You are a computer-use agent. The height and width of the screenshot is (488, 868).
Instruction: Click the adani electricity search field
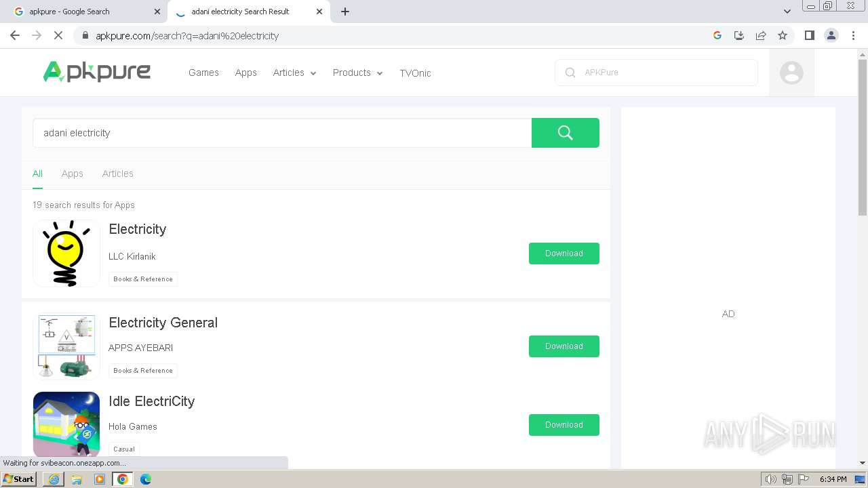[x=282, y=133]
